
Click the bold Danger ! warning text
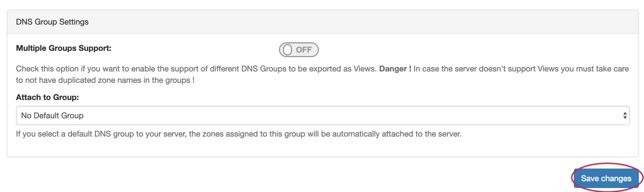pyautogui.click(x=395, y=69)
